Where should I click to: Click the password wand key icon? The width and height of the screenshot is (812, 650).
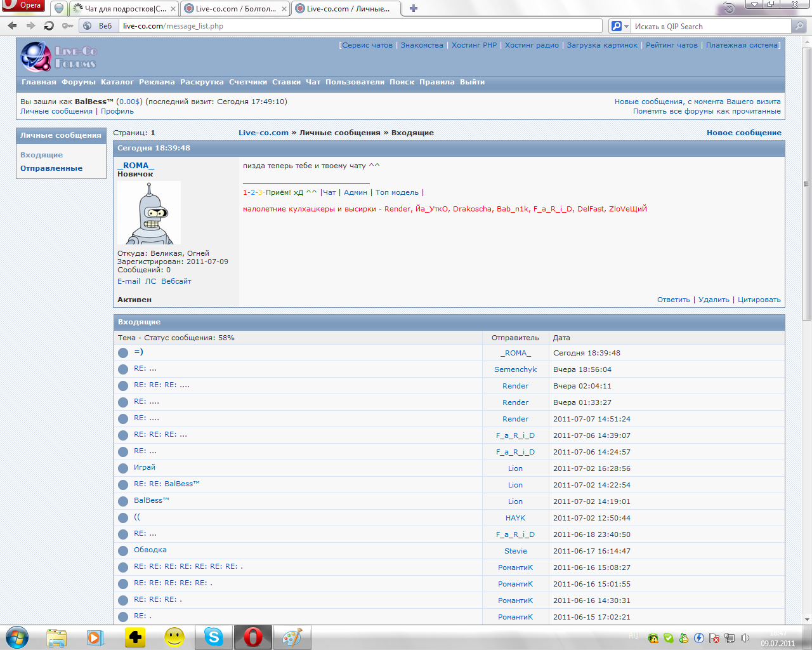pyautogui.click(x=67, y=26)
